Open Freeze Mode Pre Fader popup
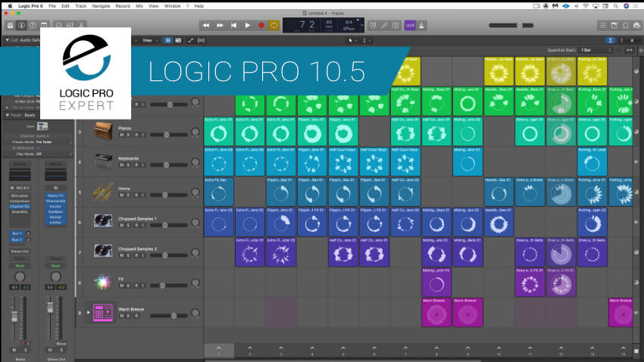 click(54, 142)
